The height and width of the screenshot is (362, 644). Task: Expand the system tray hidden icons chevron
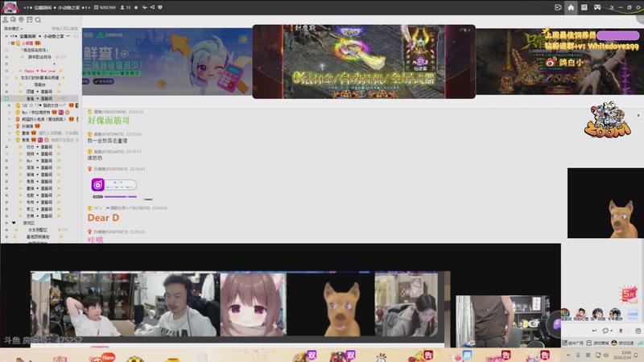tap(568, 355)
